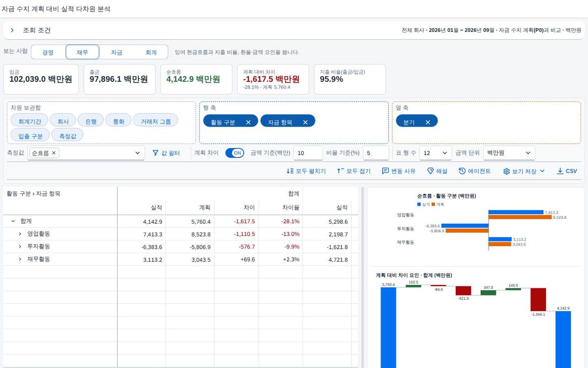Click the 지출 비율 KPI card
Viewport: 588px width, 368px height.
[350, 79]
